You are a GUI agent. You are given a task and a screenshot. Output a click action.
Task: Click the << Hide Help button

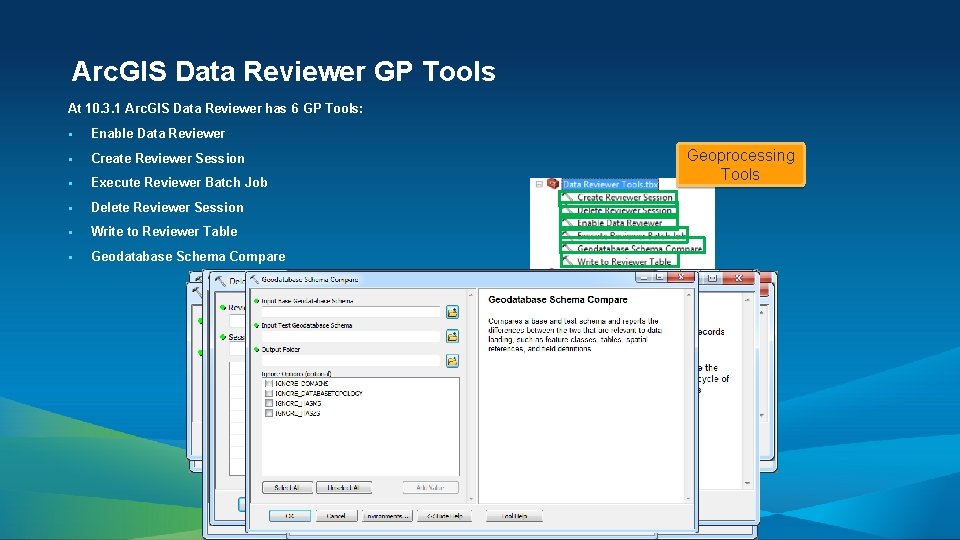[x=444, y=516]
